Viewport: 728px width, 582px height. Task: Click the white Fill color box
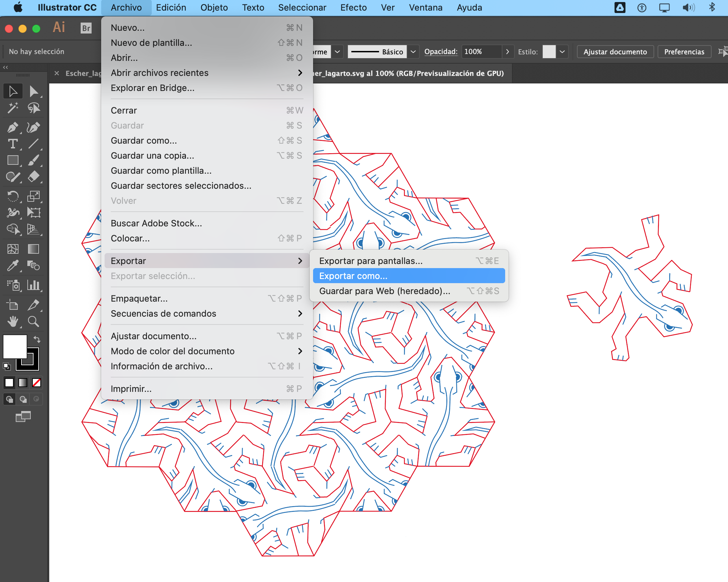tap(15, 346)
